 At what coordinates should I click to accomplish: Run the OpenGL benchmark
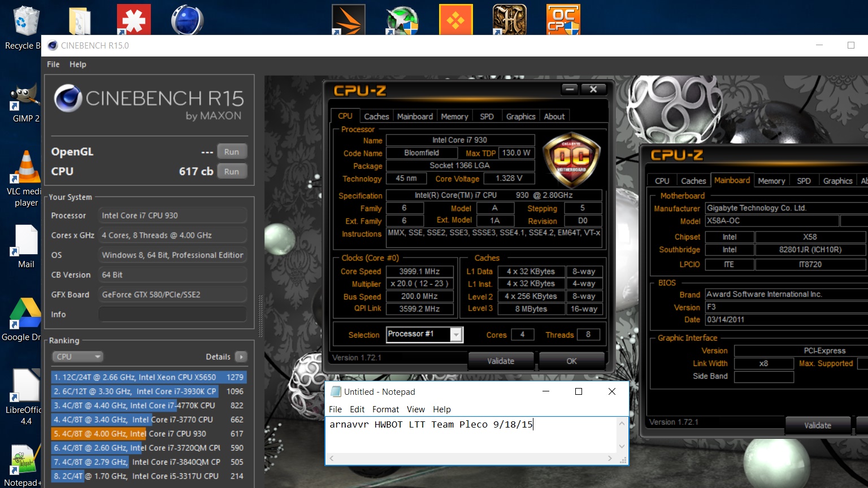point(232,152)
